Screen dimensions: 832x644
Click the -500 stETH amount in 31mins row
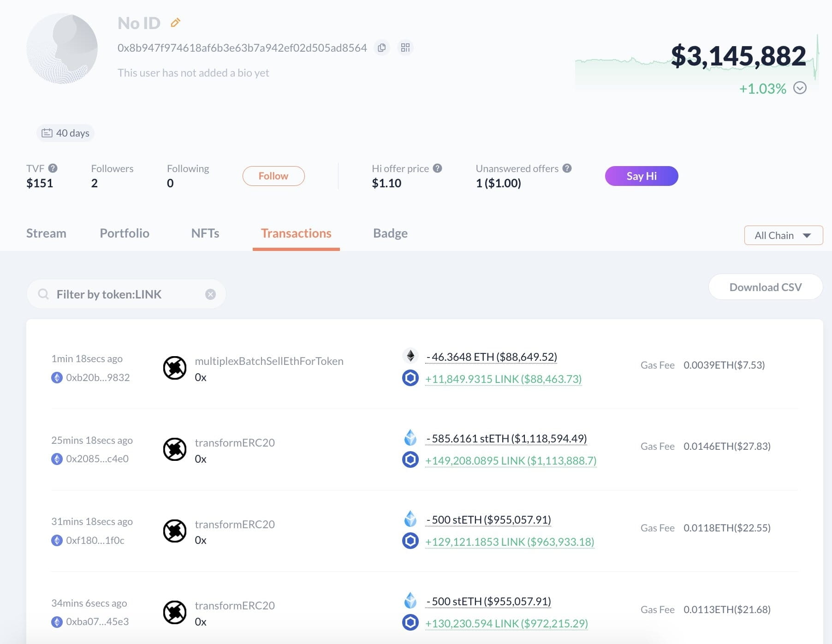pyautogui.click(x=488, y=519)
